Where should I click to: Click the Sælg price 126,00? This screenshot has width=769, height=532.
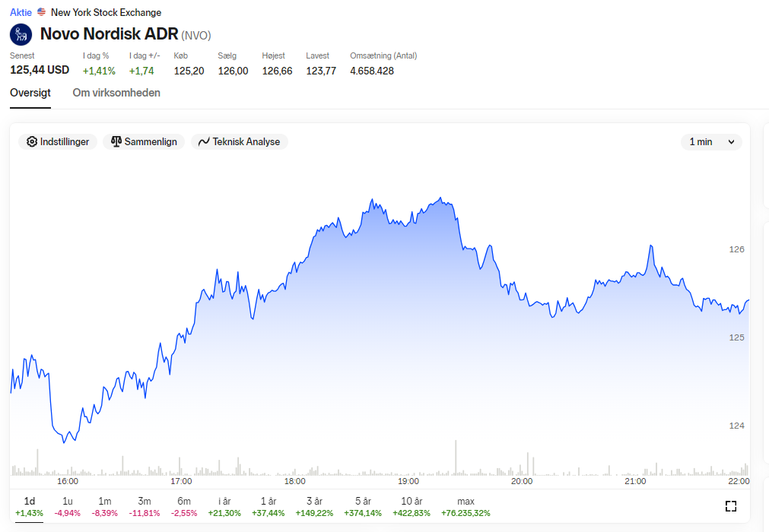click(233, 71)
